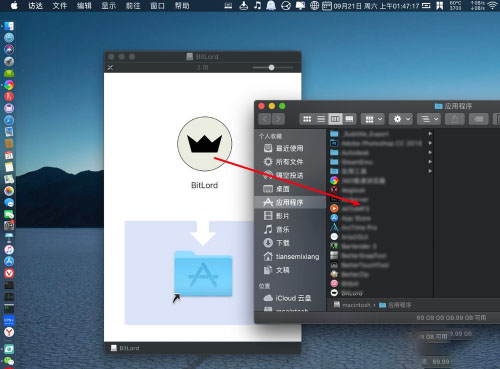
Task: Select BitLord at the bottom of the applications list
Action: [x=380, y=293]
